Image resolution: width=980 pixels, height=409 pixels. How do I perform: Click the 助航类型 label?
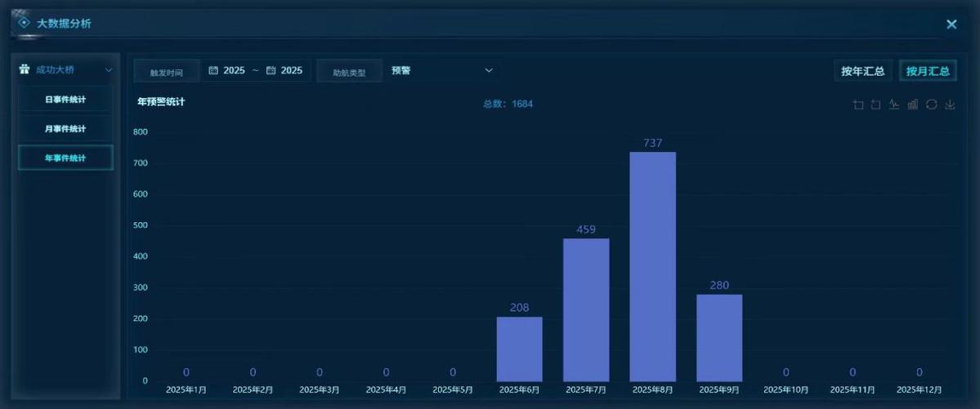tap(349, 72)
